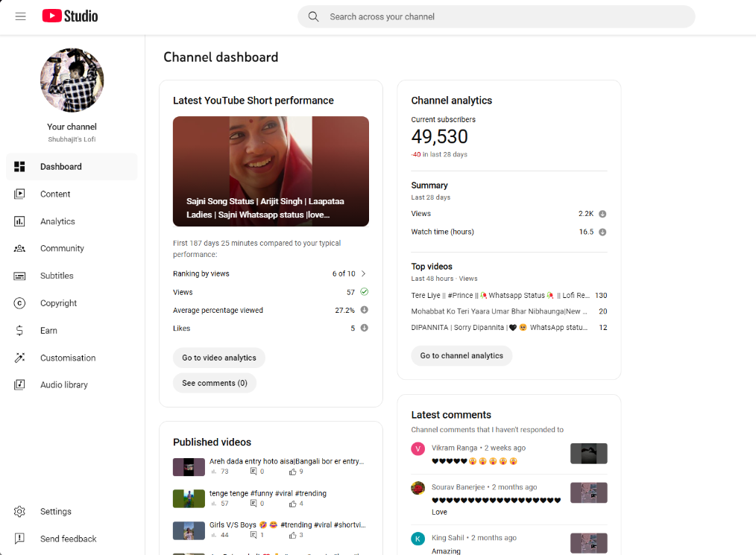Viewport: 756px width, 555px height.
Task: Click the Copyright circle-C icon
Action: tap(19, 303)
